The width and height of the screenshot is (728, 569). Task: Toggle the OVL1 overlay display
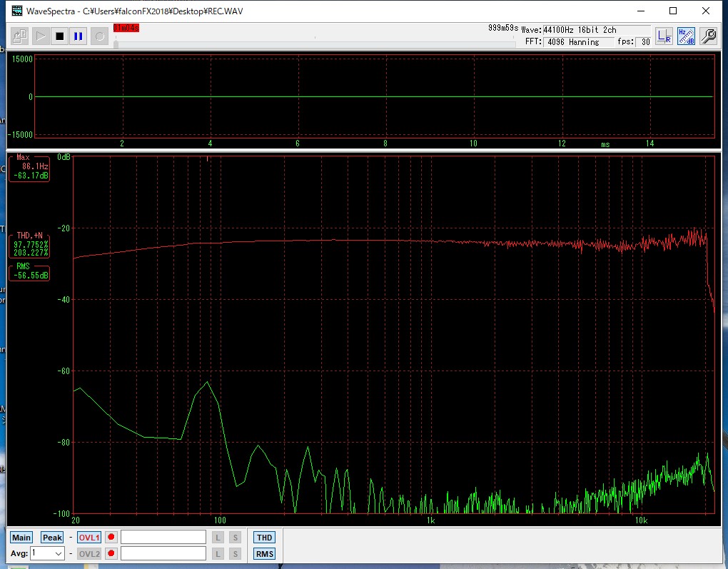click(89, 538)
